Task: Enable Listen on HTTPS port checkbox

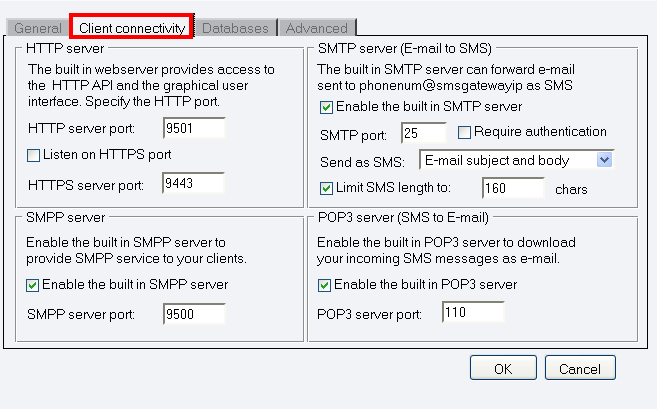Action: pos(34,155)
